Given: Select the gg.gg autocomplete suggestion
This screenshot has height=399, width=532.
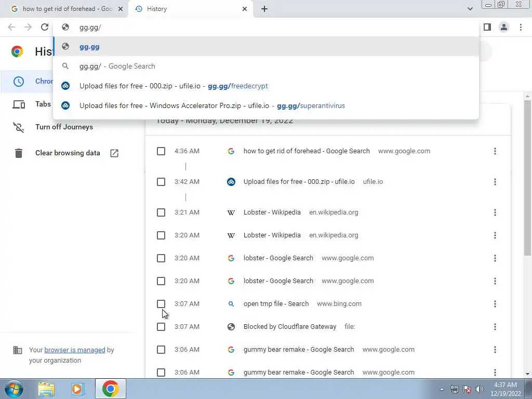Looking at the screenshot, I should 266,47.
